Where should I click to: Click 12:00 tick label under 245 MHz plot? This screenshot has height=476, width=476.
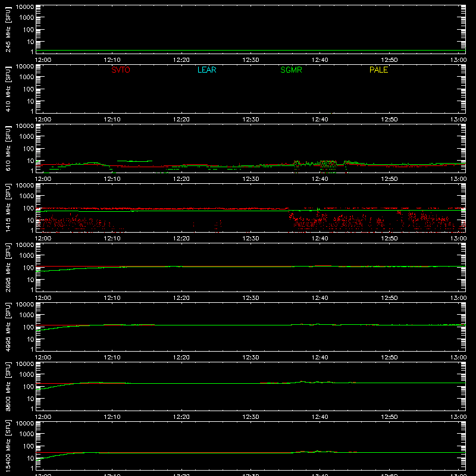point(43,60)
